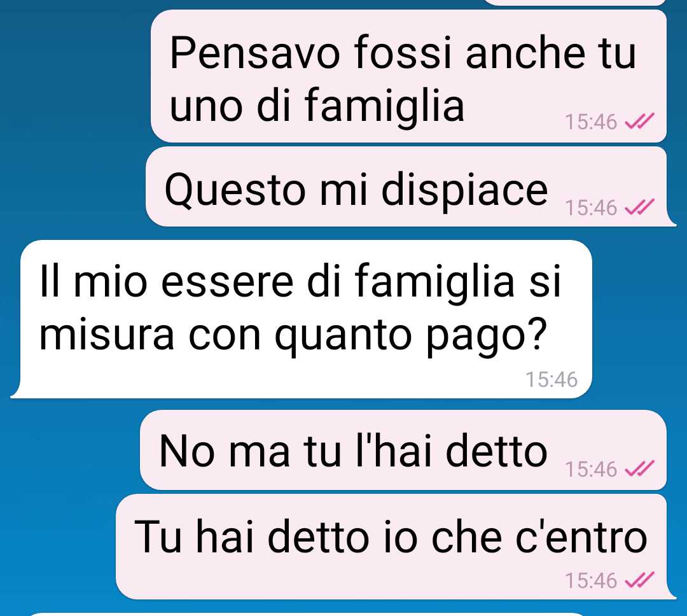Tap the read checkmarks on 'Pensavo fossi anche tu' message

tap(639, 122)
